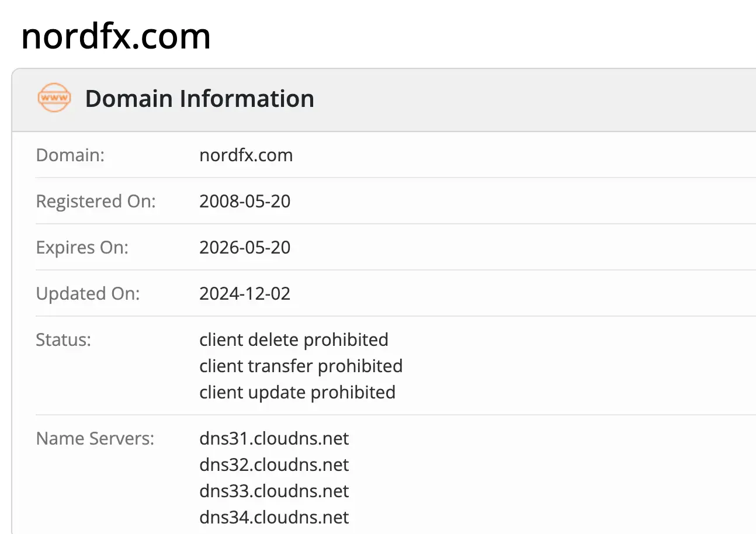This screenshot has height=534, width=756.
Task: Click the client transfer prohibited status
Action: click(301, 366)
